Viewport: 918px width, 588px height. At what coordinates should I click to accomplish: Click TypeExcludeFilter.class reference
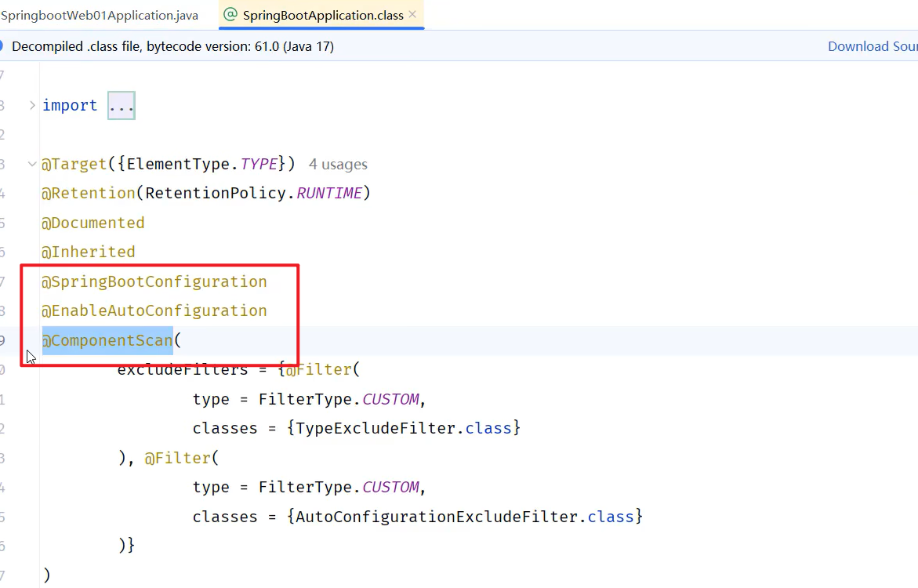point(404,429)
